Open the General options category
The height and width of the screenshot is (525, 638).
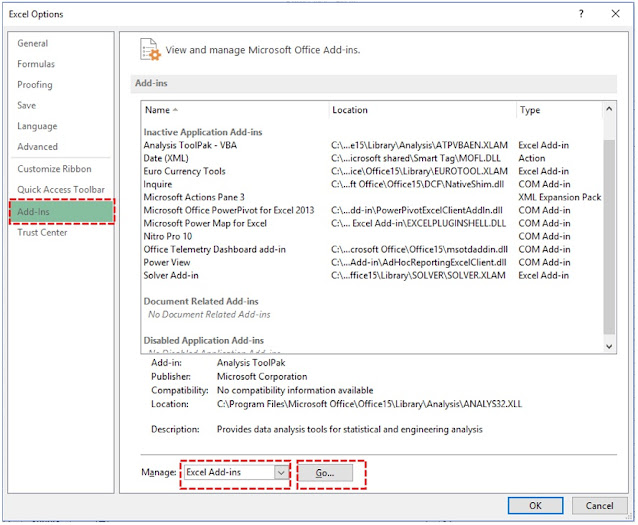click(x=33, y=43)
